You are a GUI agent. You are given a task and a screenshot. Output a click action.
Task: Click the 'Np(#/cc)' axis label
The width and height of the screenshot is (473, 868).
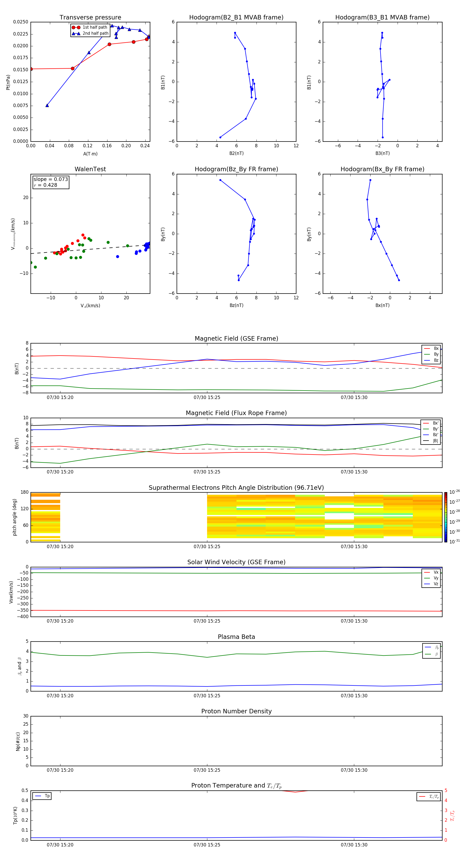click(x=18, y=741)
